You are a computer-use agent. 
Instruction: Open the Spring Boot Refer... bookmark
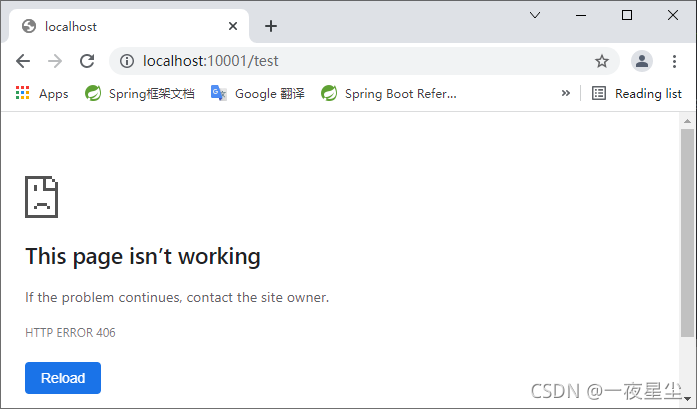389,94
